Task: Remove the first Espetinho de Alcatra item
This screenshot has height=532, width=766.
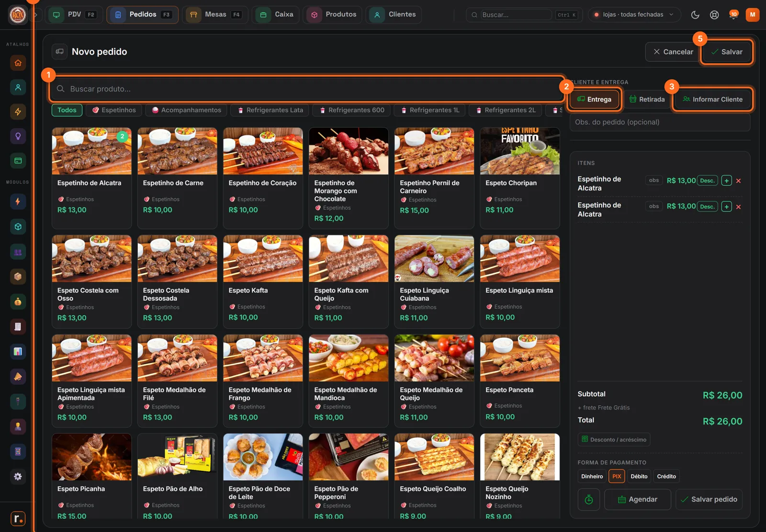Action: click(x=738, y=181)
